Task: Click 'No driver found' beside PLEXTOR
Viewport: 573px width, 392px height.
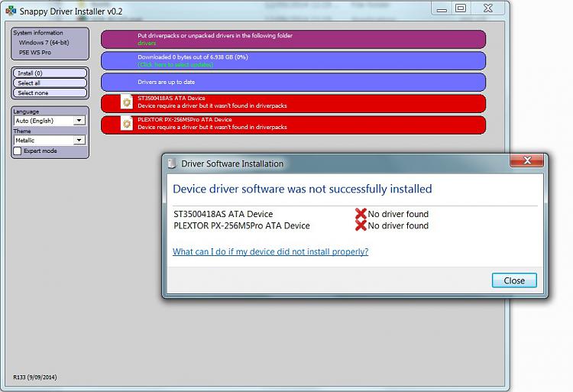Action: pyautogui.click(x=398, y=225)
